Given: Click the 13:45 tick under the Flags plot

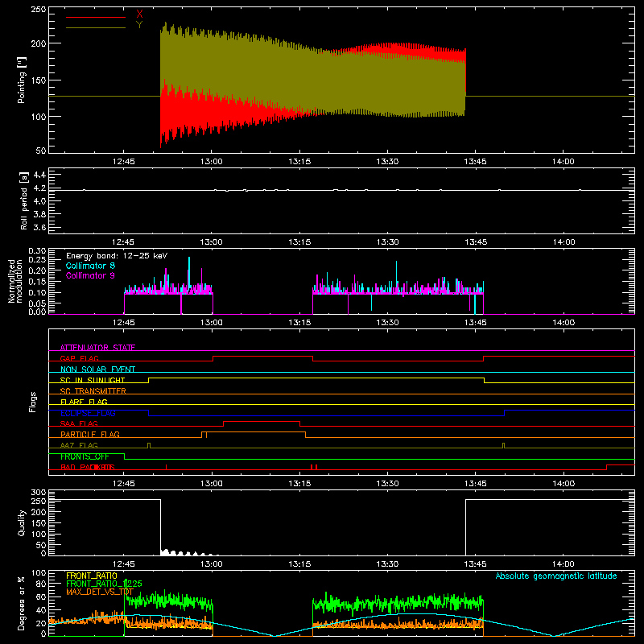Looking at the screenshot, I should (475, 484).
